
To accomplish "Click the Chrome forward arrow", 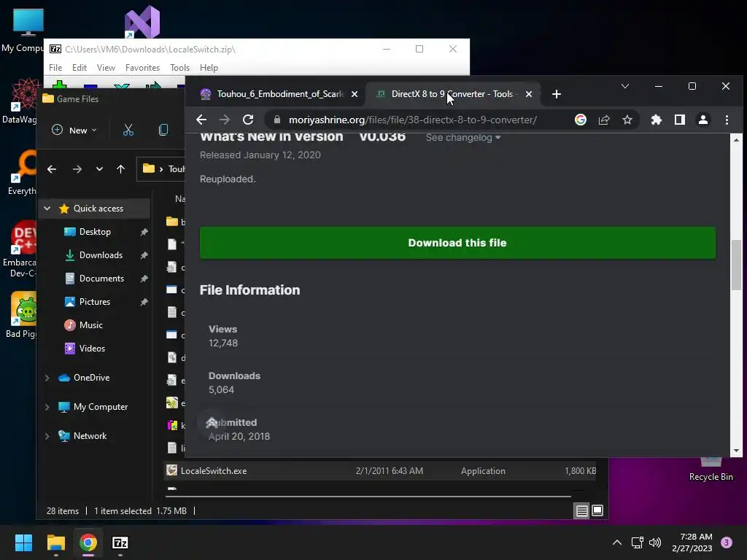I will [x=225, y=120].
